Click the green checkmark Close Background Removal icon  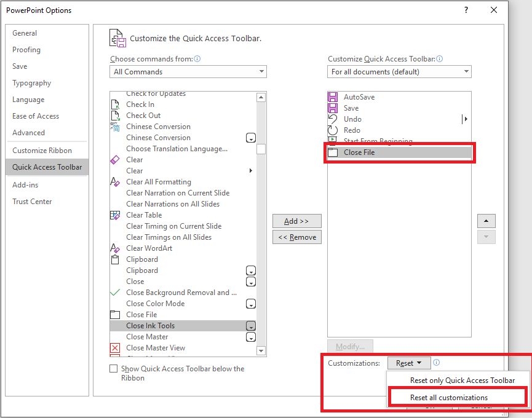point(115,293)
